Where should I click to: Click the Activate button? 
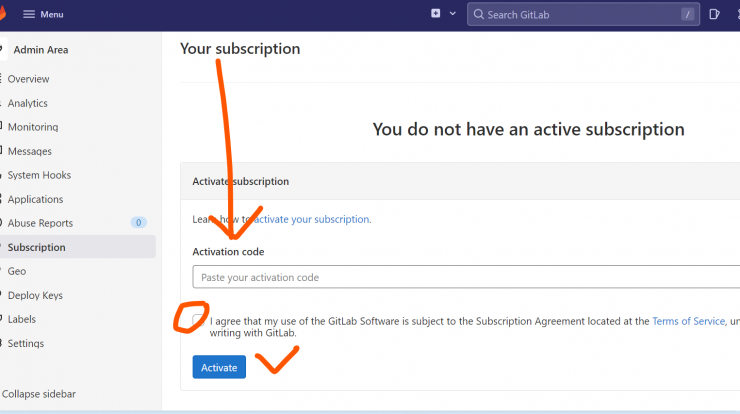pyautogui.click(x=219, y=367)
